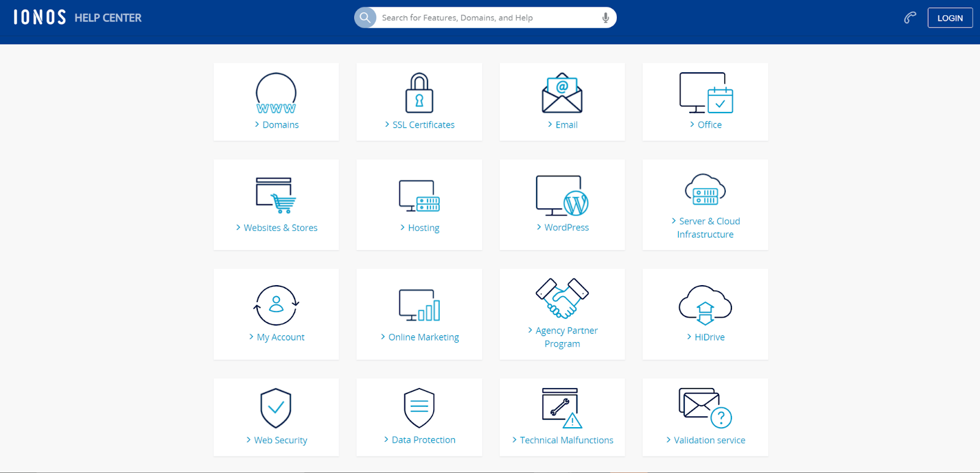
Task: Click the HiDrive cloud icon
Action: (x=706, y=305)
